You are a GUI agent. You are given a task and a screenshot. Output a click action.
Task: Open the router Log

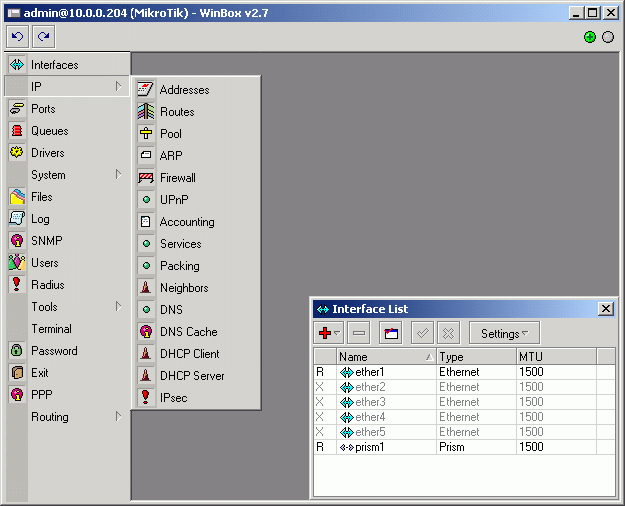coord(67,219)
